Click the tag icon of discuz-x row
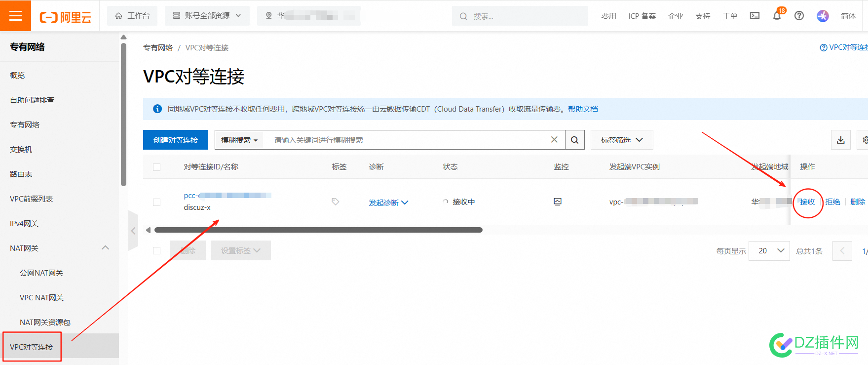 click(x=335, y=202)
